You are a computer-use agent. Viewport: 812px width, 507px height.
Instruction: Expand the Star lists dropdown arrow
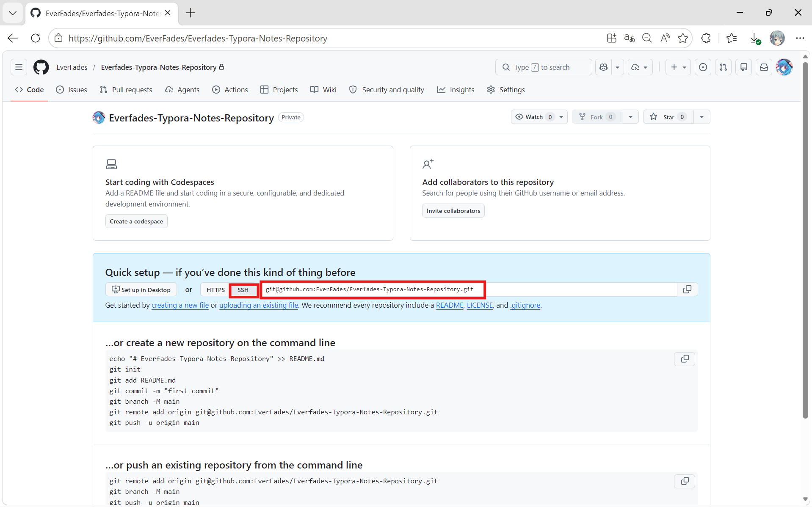coord(702,117)
